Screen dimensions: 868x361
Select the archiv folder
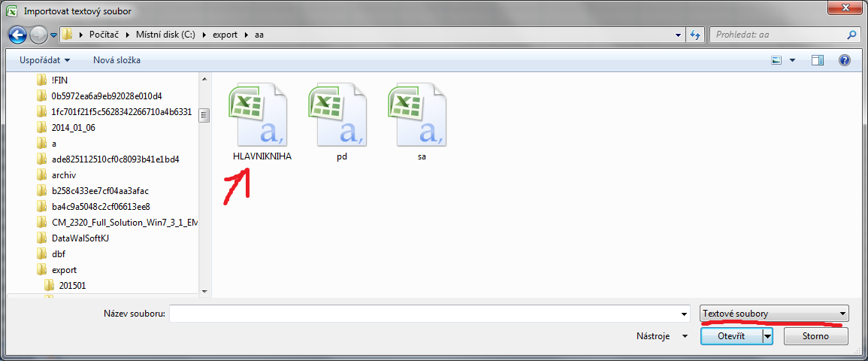63,175
